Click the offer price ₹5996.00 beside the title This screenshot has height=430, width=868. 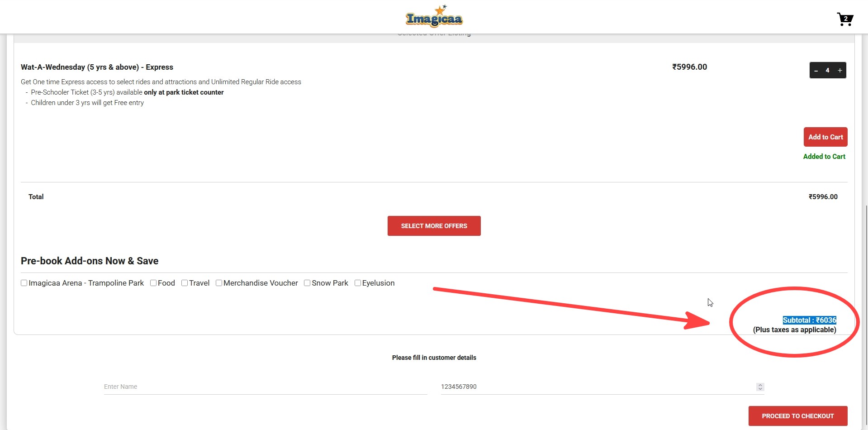coord(689,67)
